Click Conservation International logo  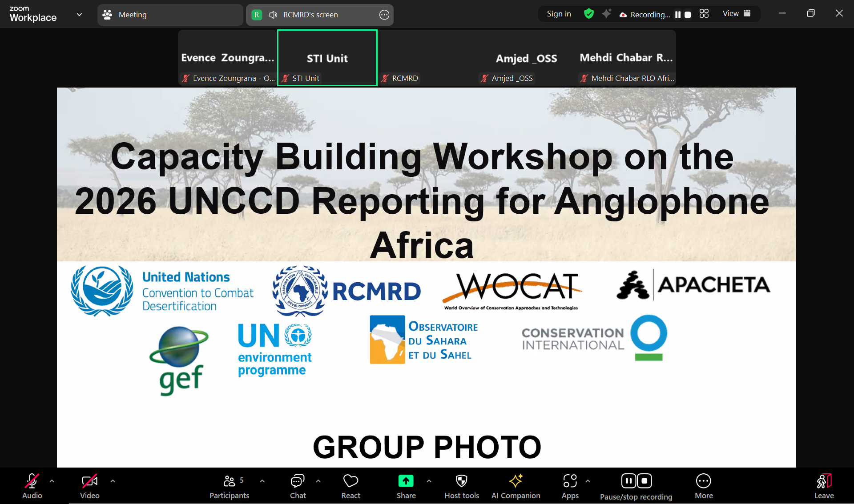594,338
